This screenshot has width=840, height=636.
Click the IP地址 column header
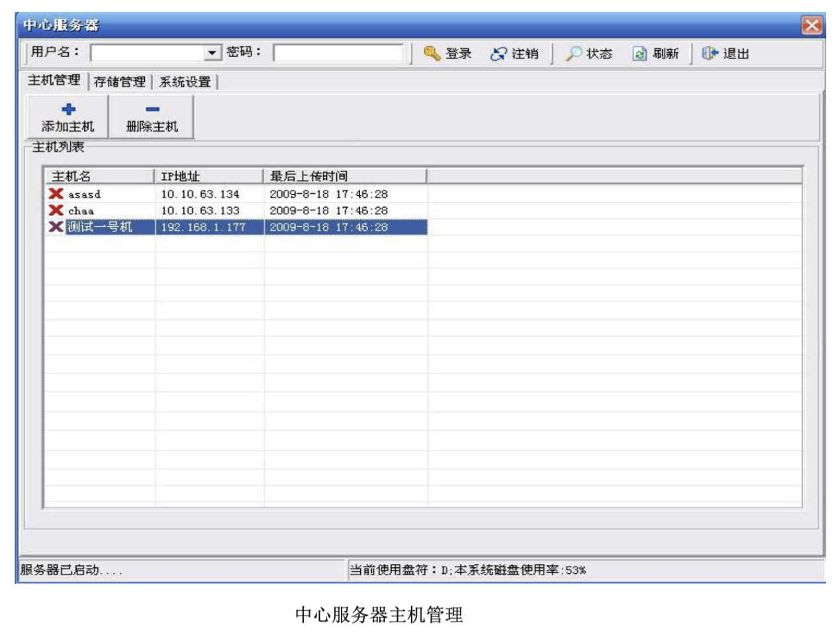click(x=209, y=176)
